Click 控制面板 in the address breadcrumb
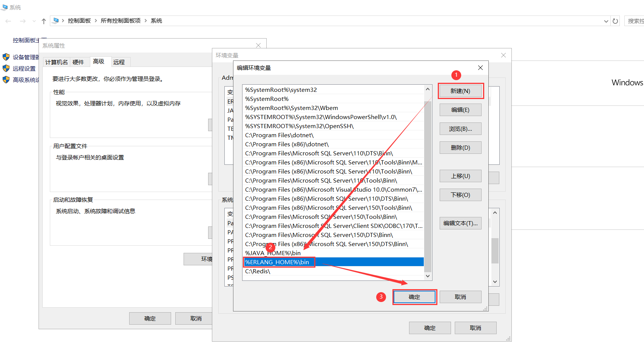Screen dimensions: 644x364 [x=79, y=21]
